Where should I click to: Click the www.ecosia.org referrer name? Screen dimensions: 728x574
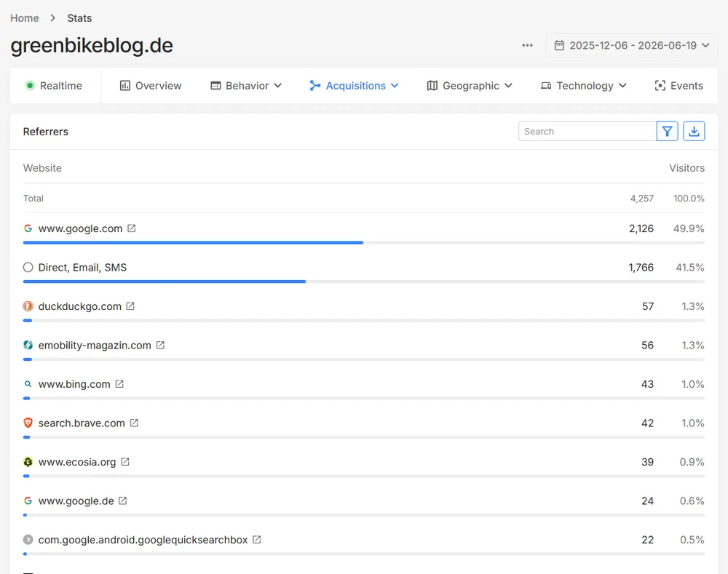77,462
